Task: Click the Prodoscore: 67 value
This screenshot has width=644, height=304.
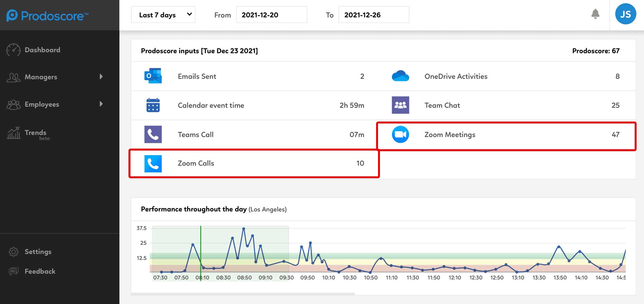Action: [596, 51]
